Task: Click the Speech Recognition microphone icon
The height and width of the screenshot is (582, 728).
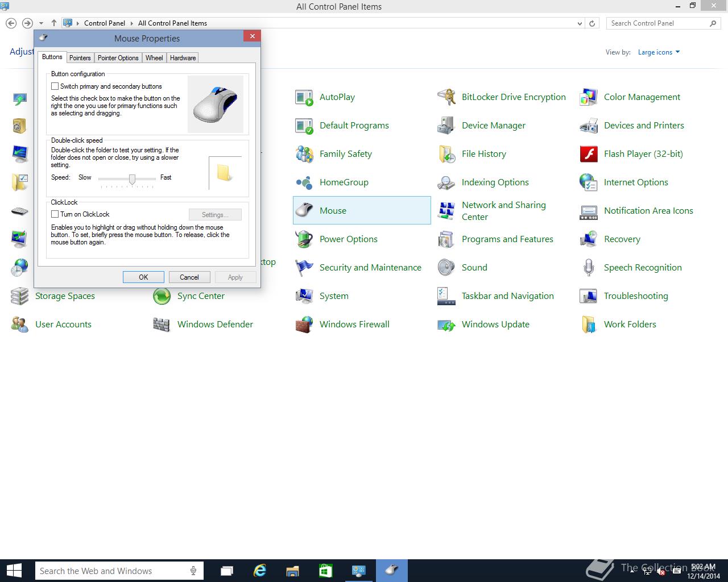Action: [x=589, y=268]
